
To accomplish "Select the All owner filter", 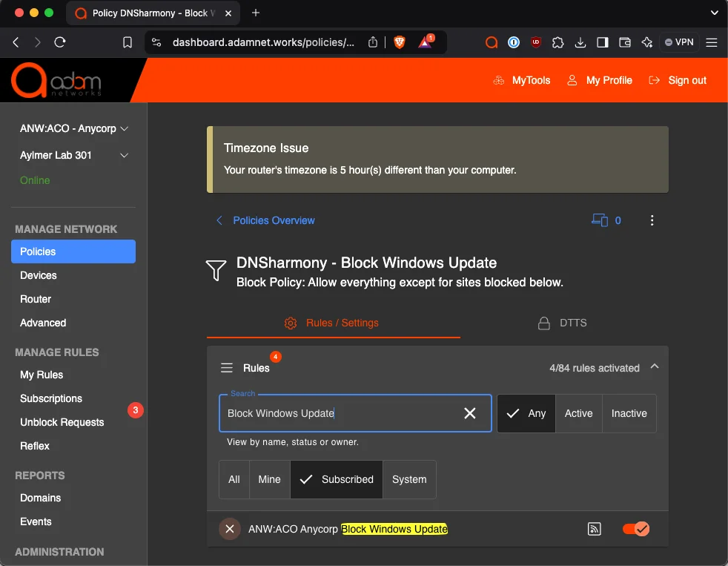I will 234,479.
